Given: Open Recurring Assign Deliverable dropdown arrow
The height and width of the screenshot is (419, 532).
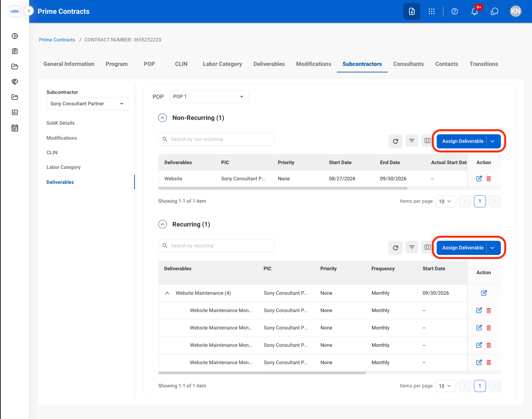Looking at the screenshot, I should coord(493,248).
